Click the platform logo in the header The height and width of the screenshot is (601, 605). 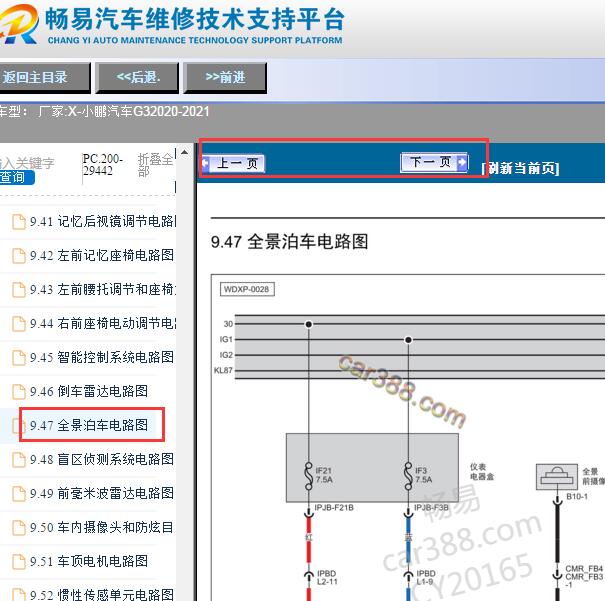coord(19,24)
